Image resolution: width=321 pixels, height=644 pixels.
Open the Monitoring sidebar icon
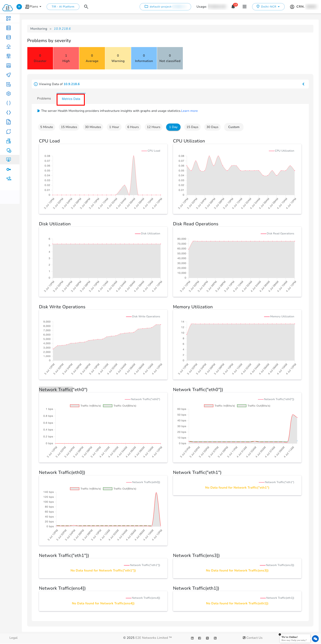(x=9, y=160)
